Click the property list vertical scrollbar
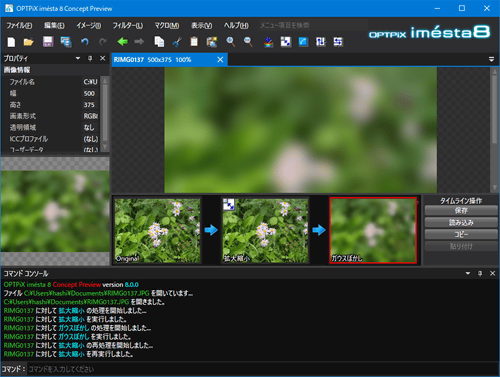 point(105,114)
